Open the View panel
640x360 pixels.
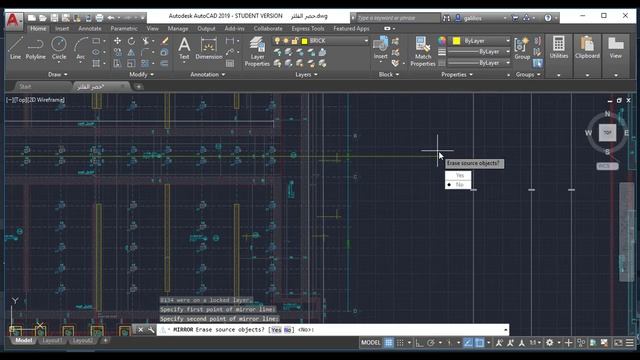[x=616, y=48]
